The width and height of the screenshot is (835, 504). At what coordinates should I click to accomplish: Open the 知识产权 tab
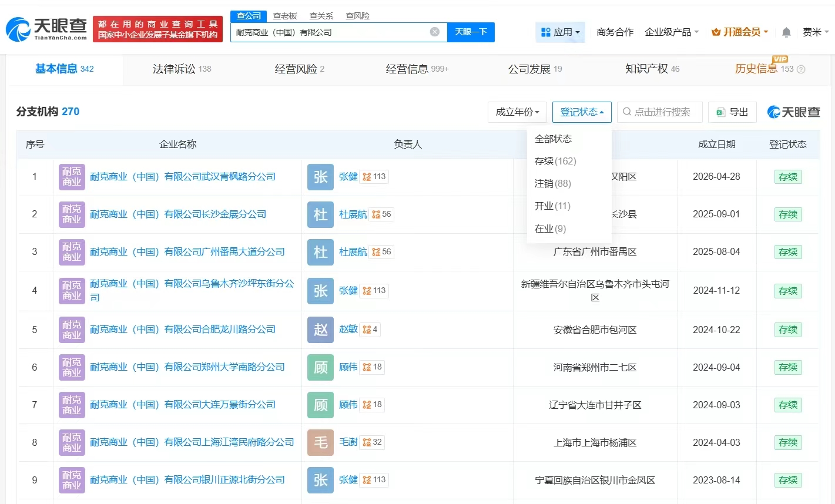click(x=652, y=69)
